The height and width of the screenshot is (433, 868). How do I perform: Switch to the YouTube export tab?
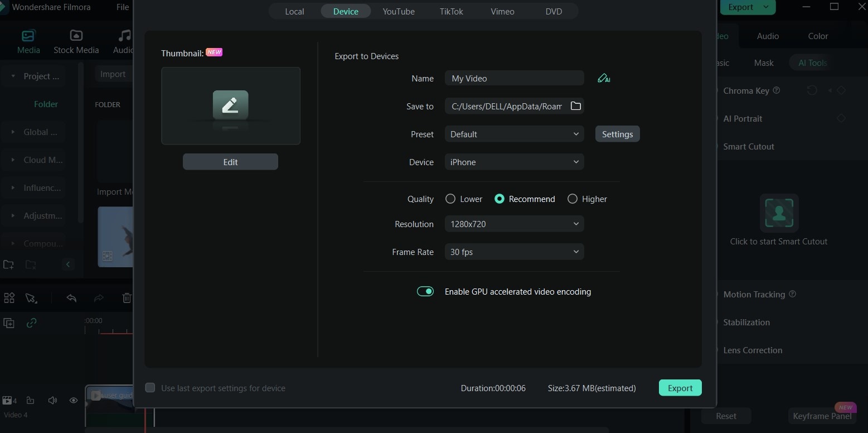(x=399, y=11)
